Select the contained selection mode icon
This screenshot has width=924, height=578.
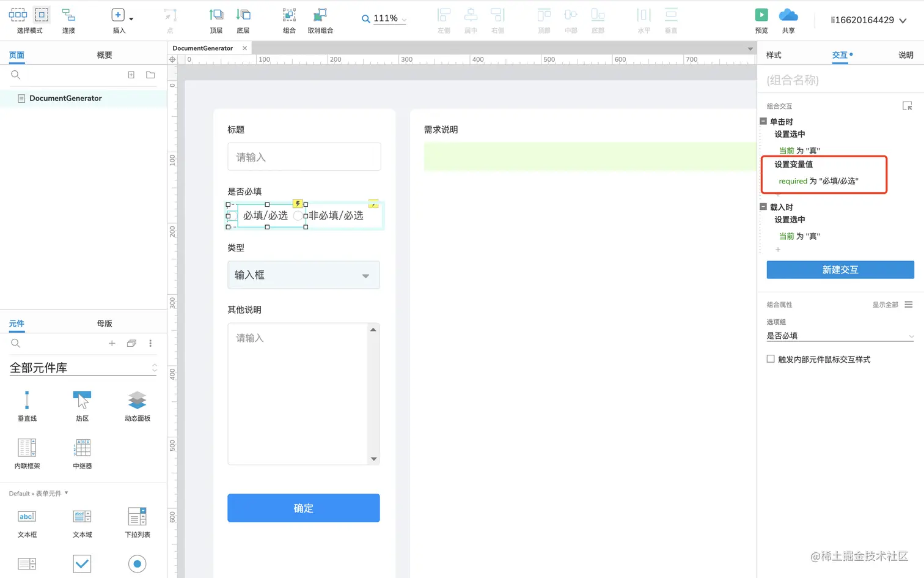pyautogui.click(x=42, y=15)
